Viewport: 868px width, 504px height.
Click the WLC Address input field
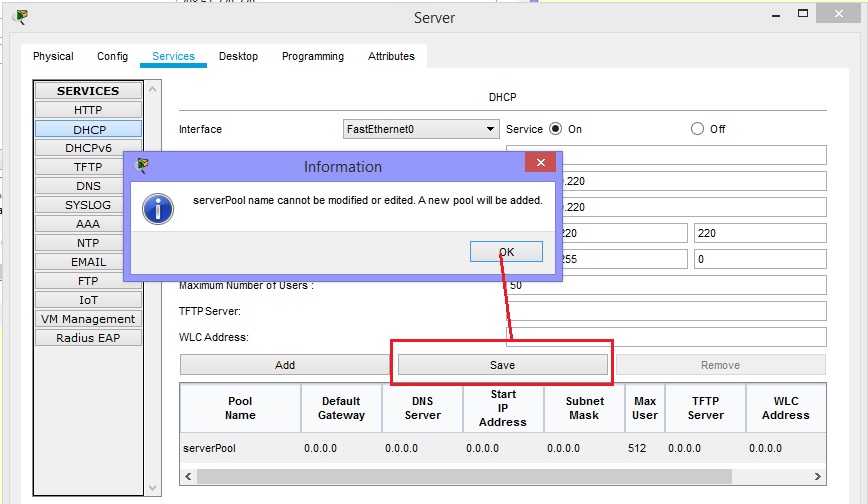pos(666,337)
